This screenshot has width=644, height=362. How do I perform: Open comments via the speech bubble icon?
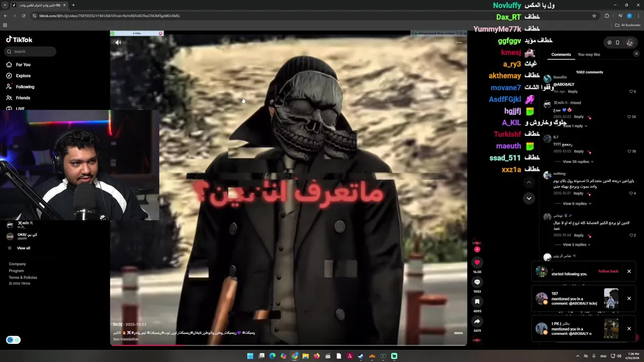(x=477, y=282)
